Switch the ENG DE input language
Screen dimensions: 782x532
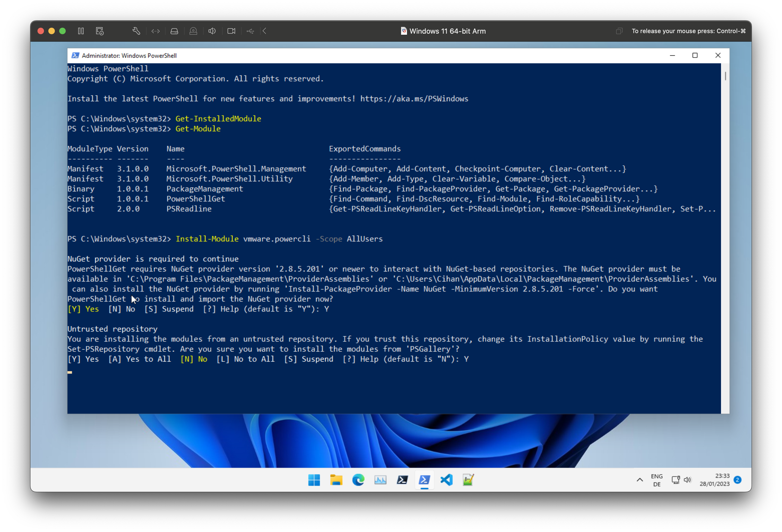click(657, 480)
